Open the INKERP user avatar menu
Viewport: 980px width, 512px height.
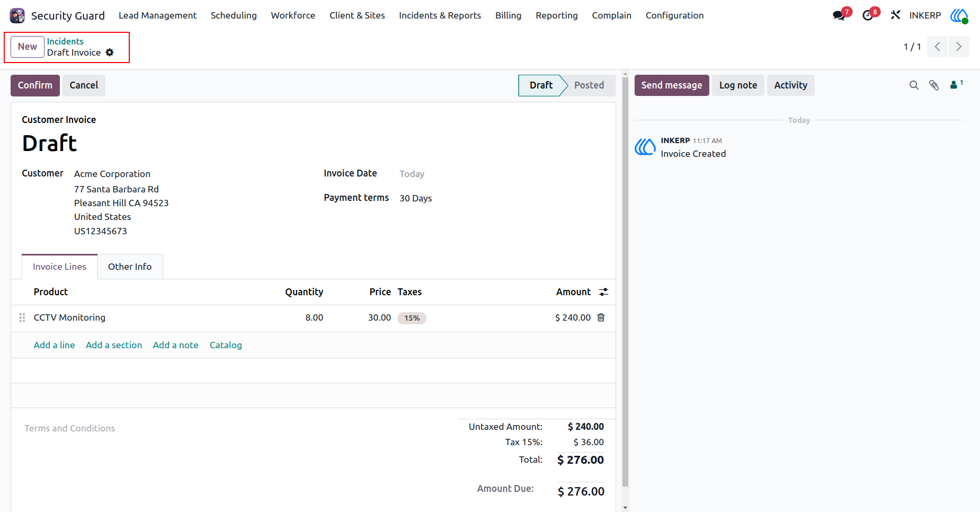pos(959,15)
